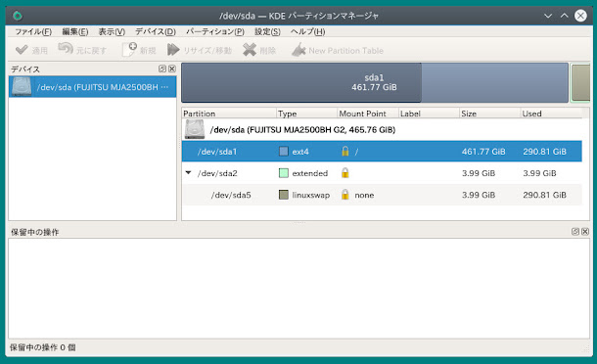Close the KDE Partition Manager window

(580, 16)
